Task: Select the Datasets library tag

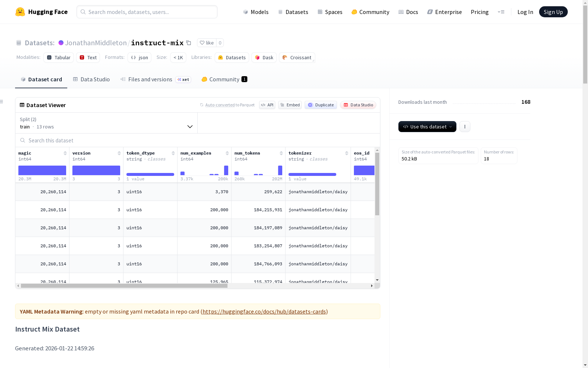Action: 232,57
